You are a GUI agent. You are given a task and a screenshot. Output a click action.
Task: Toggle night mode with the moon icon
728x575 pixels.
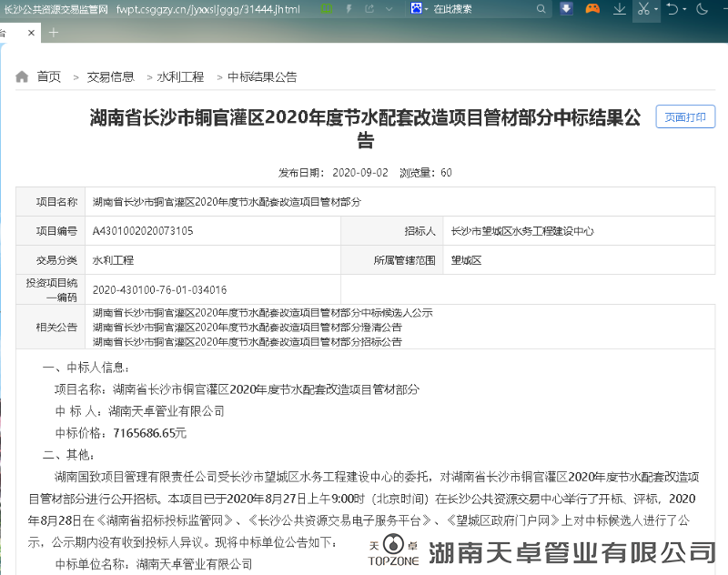pyautogui.click(x=701, y=9)
